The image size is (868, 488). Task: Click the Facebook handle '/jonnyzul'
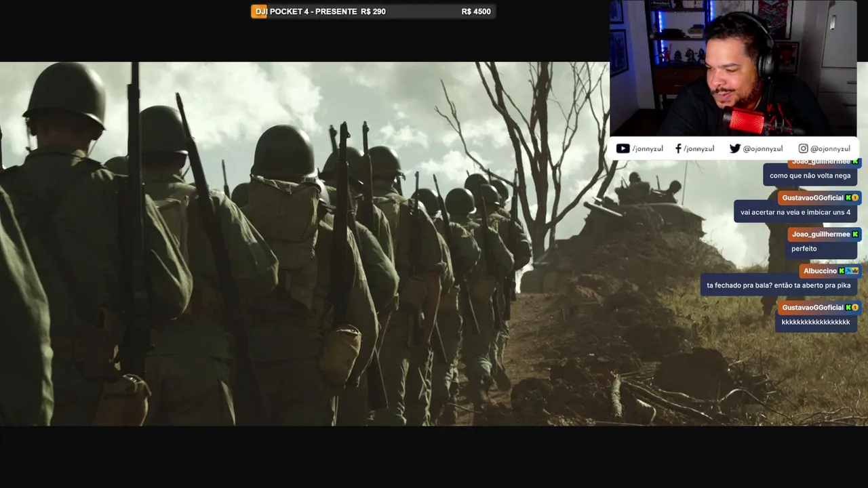coord(698,148)
